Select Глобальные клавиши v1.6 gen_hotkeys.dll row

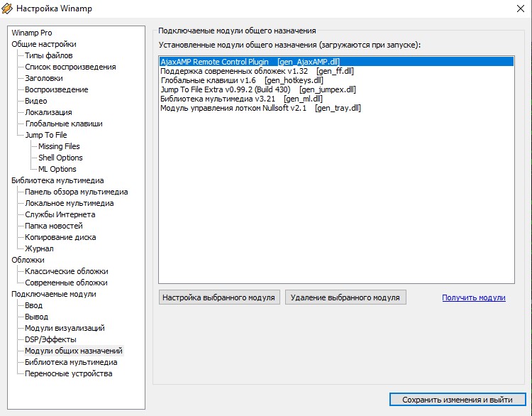[x=336, y=80]
